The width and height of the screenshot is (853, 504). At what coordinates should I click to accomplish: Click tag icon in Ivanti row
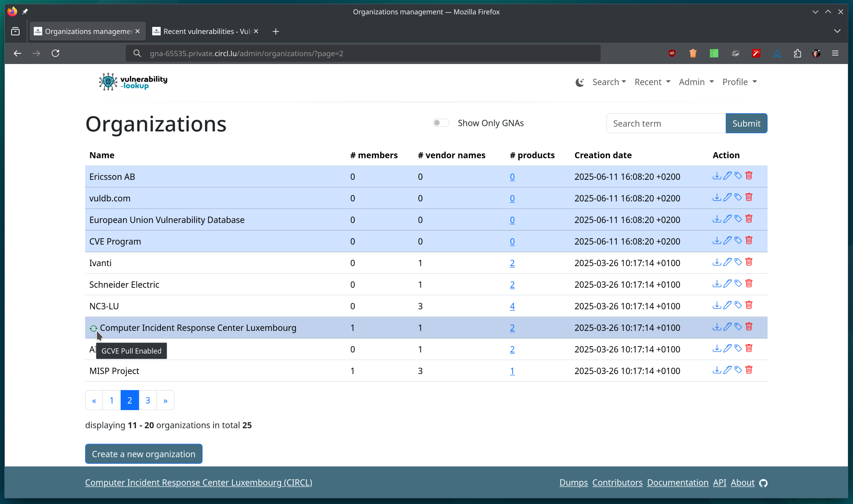[x=738, y=262]
